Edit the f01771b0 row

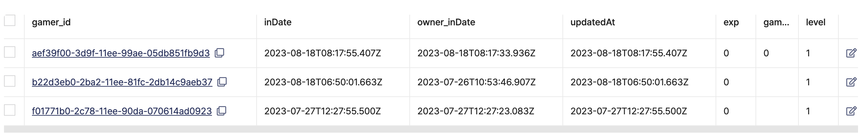point(851,111)
